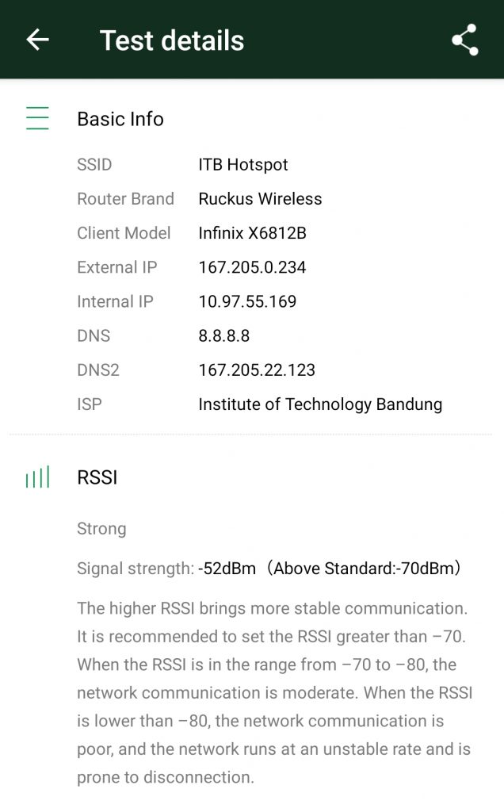Tap the -52dBm signal strength value
The image size is (504, 812).
[227, 569]
